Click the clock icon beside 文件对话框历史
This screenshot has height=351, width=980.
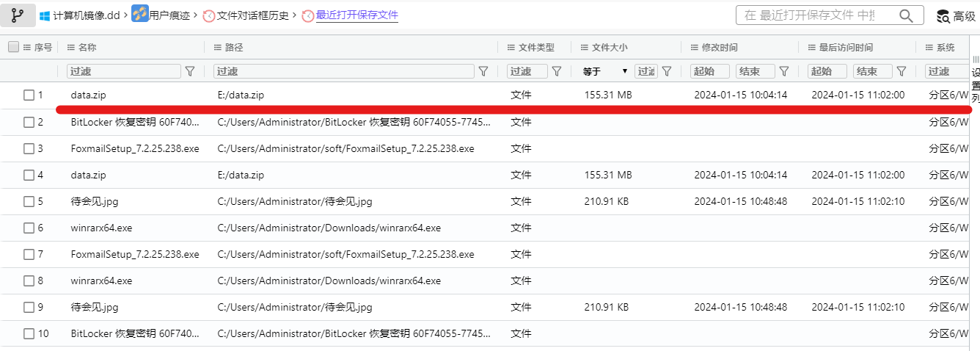click(x=209, y=15)
